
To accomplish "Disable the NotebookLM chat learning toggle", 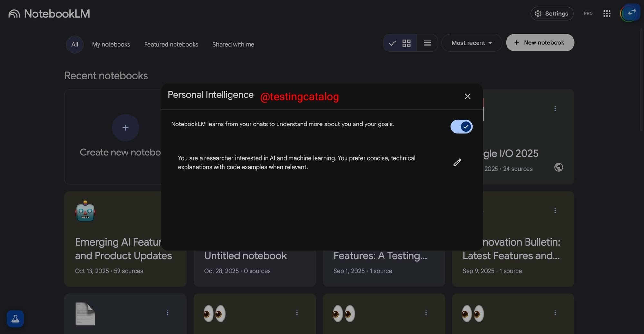I will 461,126.
